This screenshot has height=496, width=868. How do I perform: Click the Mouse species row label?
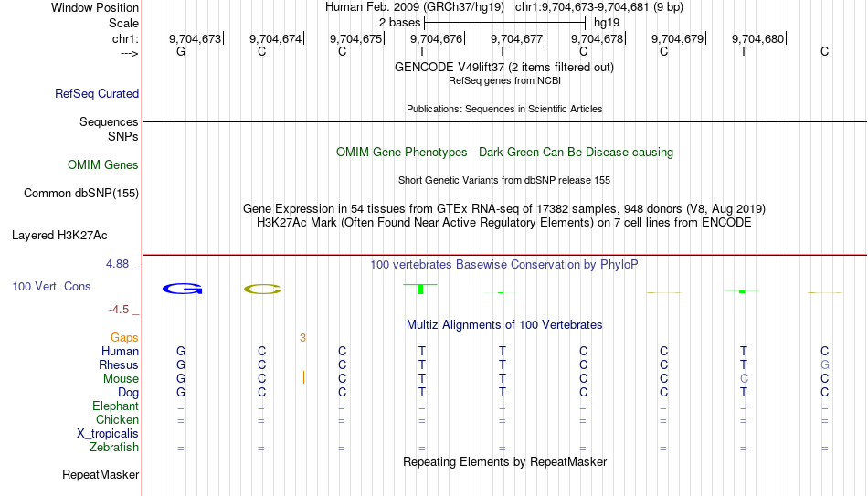(x=121, y=379)
